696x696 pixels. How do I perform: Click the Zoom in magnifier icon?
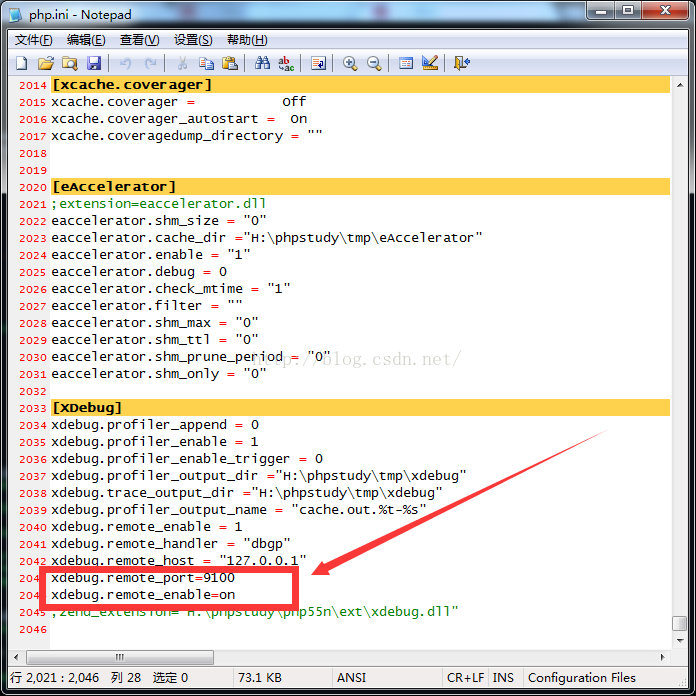(x=350, y=63)
